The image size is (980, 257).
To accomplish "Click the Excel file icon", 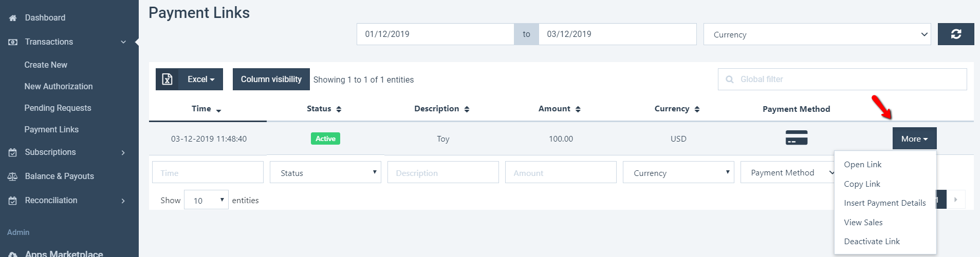I will pos(167,79).
